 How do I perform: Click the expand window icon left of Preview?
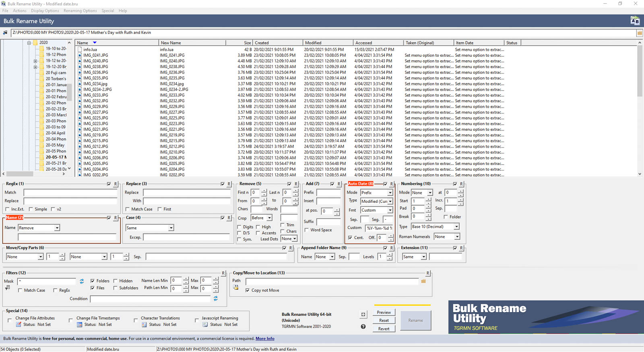tap(363, 315)
